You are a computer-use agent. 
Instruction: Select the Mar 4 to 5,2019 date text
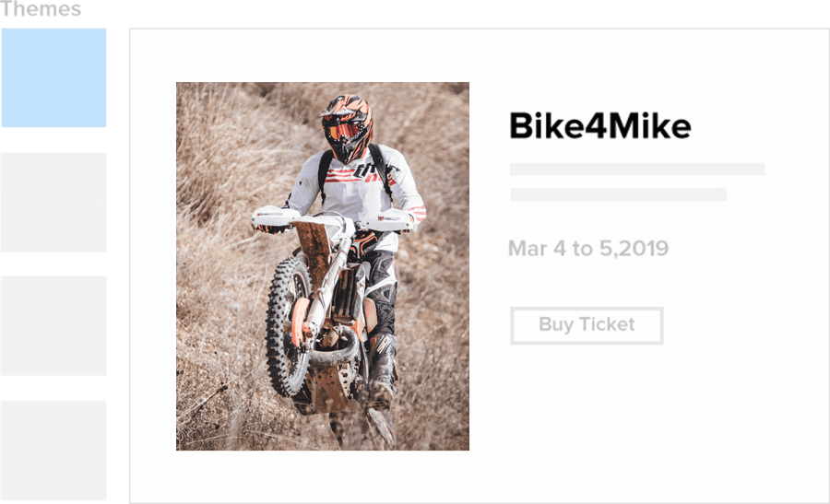(x=587, y=249)
